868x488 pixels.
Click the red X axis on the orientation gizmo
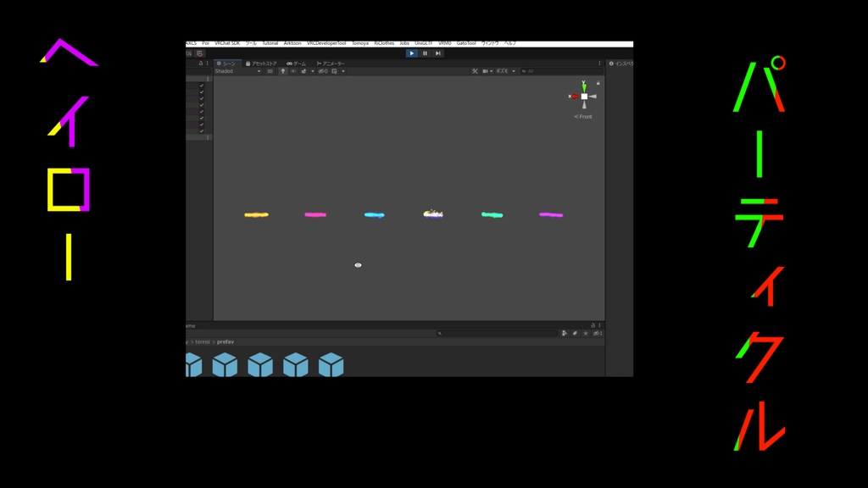tap(574, 97)
